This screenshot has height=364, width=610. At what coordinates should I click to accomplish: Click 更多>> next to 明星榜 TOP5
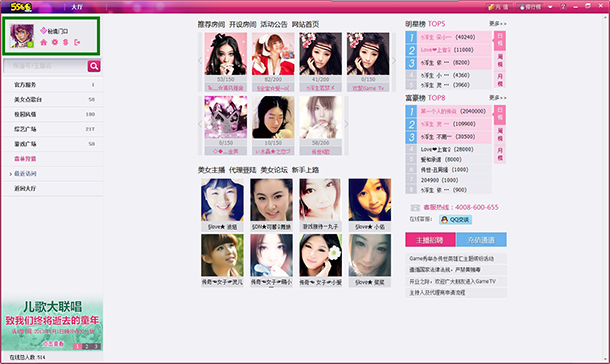pyautogui.click(x=498, y=24)
